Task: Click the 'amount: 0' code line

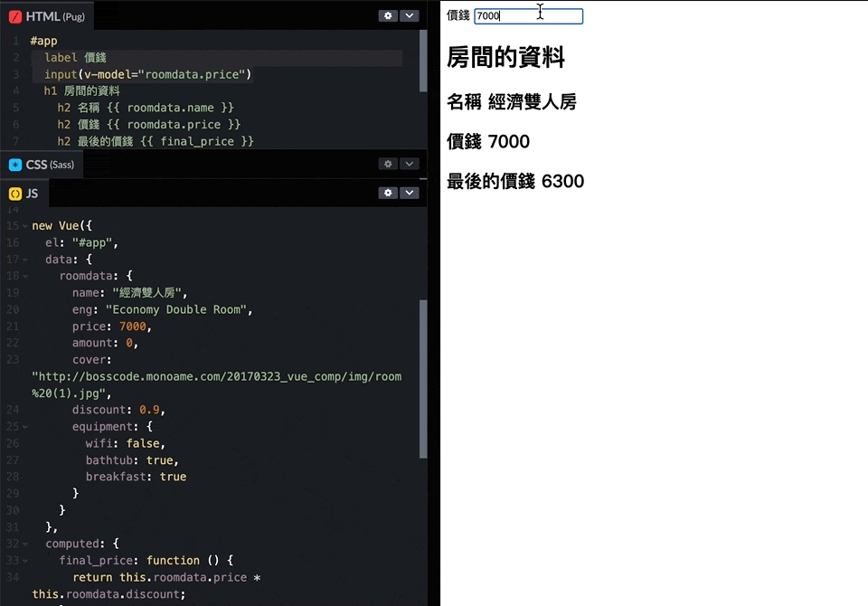Action: coord(105,343)
